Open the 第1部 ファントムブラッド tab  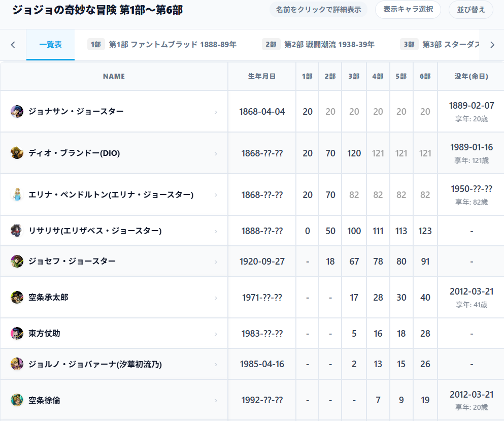pos(162,44)
